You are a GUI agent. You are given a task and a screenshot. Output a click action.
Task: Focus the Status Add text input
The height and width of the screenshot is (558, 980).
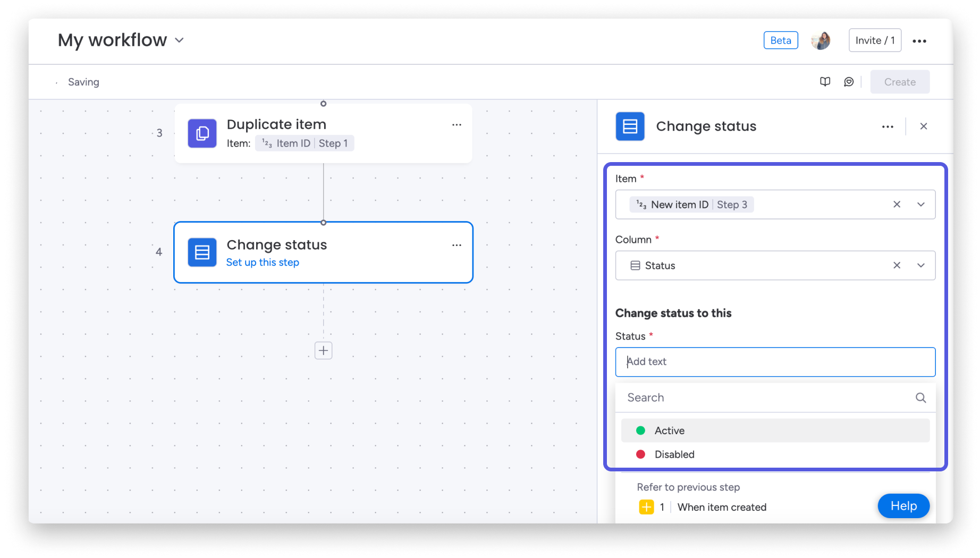[775, 362]
